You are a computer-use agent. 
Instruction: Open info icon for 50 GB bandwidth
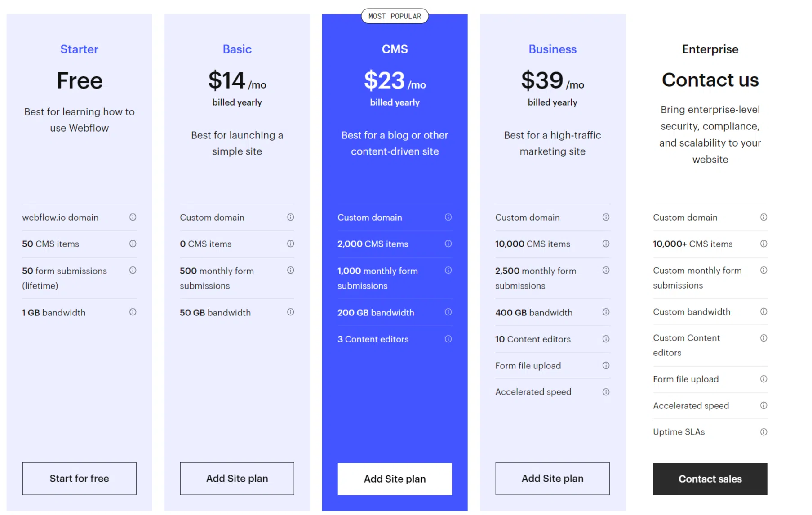(290, 312)
